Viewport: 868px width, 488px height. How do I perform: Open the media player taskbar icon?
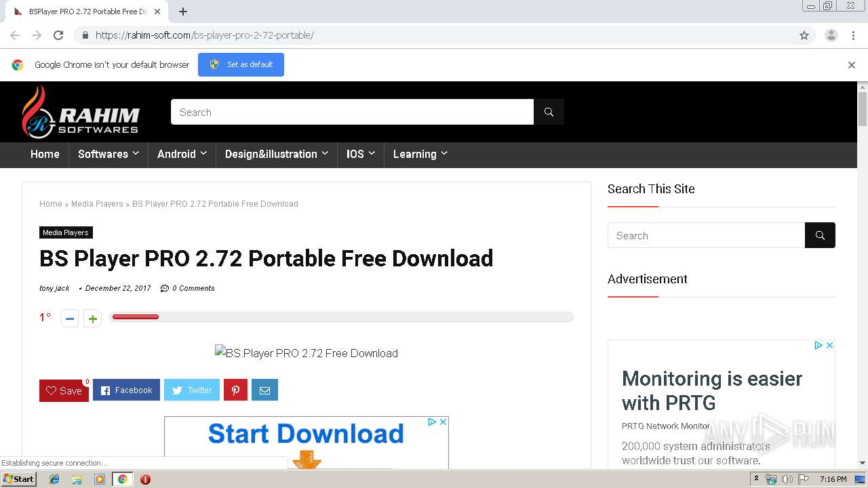(x=100, y=479)
